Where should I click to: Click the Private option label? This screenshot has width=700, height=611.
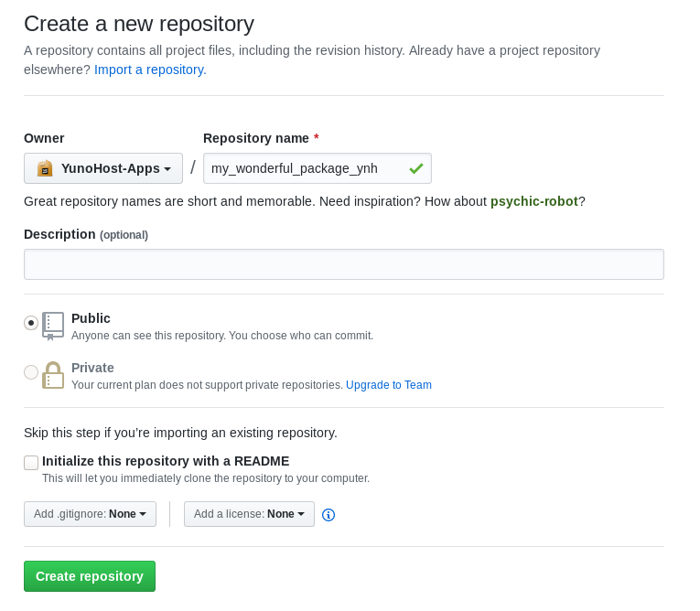[92, 368]
